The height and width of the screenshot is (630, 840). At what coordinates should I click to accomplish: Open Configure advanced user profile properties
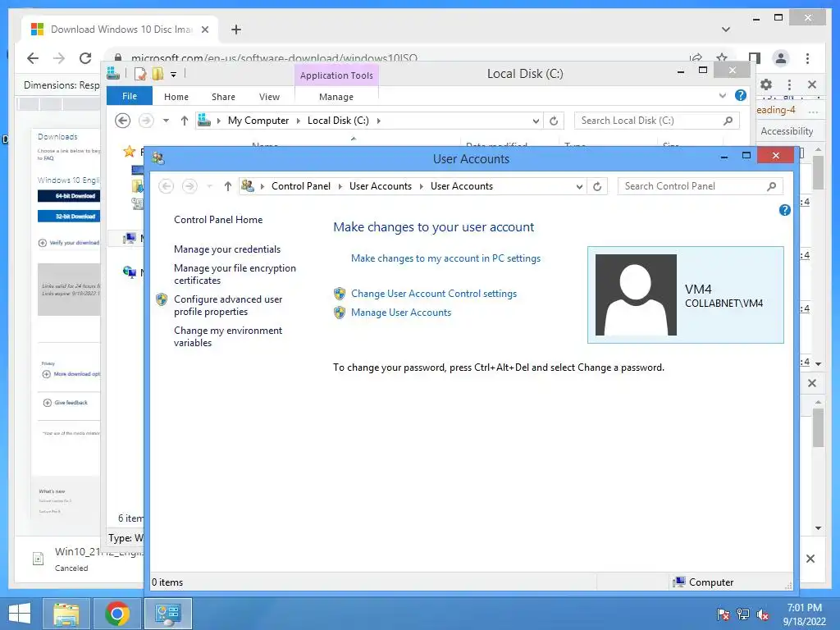[228, 305]
